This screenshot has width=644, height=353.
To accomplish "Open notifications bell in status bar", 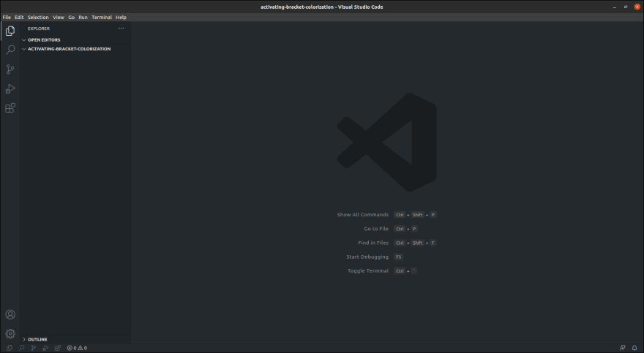I will (634, 348).
